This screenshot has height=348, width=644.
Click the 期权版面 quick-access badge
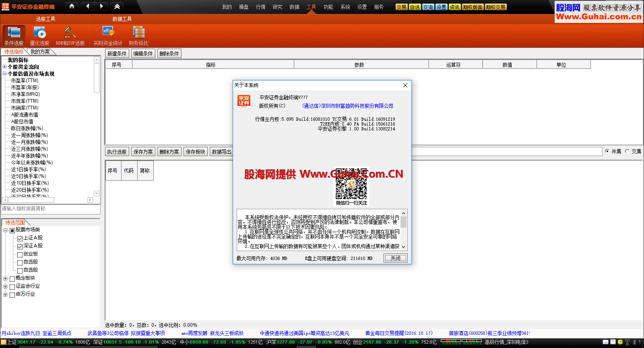point(473,7)
